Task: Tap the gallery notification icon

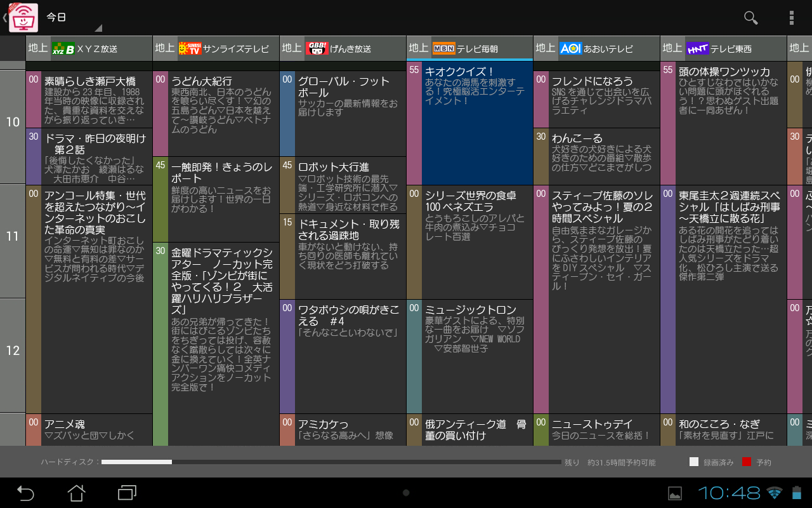Action: 675,493
